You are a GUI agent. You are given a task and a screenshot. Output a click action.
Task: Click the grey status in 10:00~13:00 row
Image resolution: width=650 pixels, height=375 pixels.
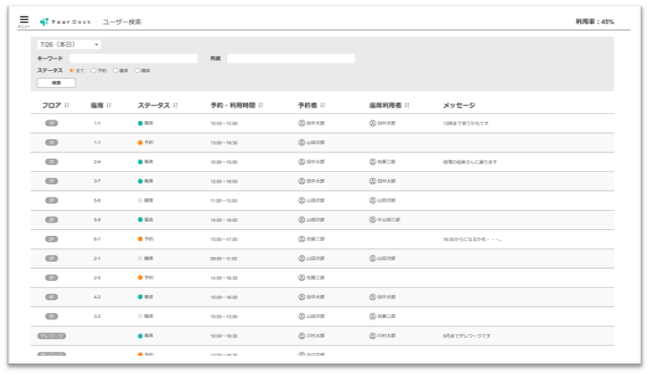[x=146, y=316]
